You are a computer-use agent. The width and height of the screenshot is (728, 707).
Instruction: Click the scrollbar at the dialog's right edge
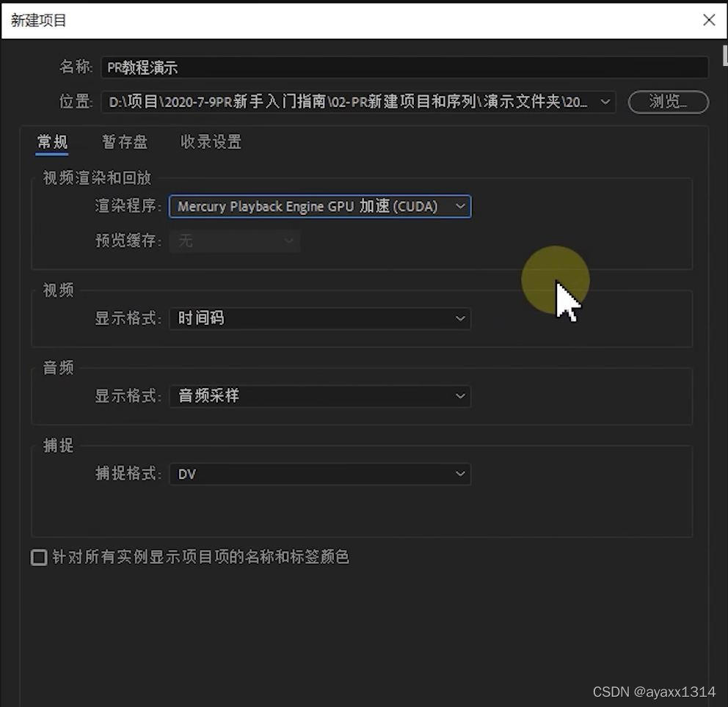pos(724,55)
